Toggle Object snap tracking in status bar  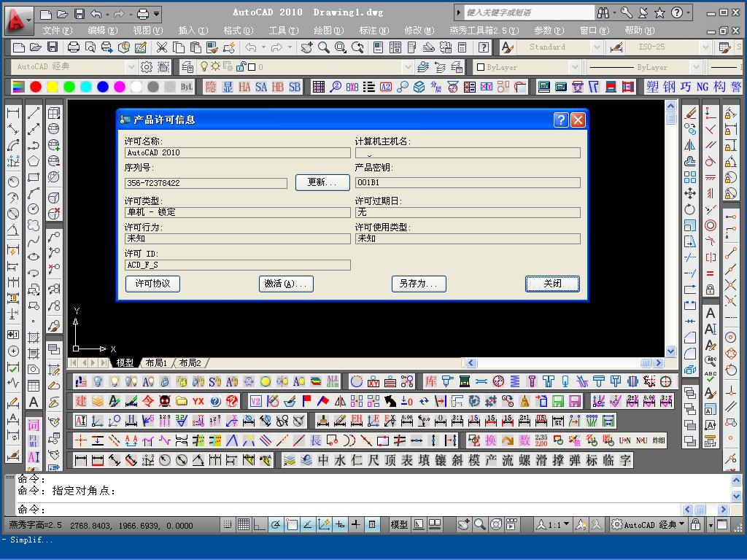pos(308,525)
